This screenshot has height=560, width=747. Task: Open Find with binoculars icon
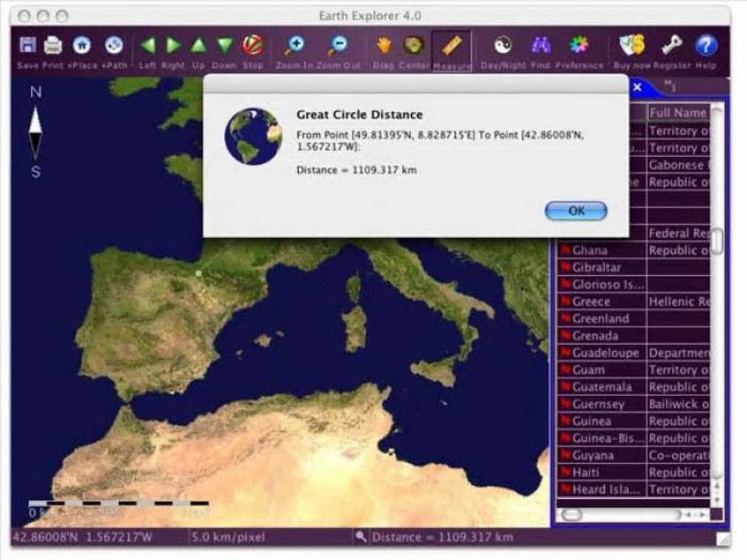(540, 45)
